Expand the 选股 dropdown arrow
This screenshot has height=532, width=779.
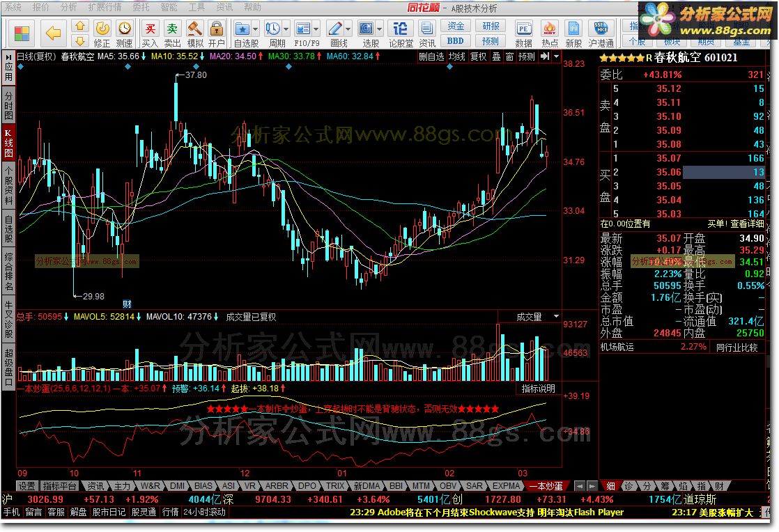380,29
